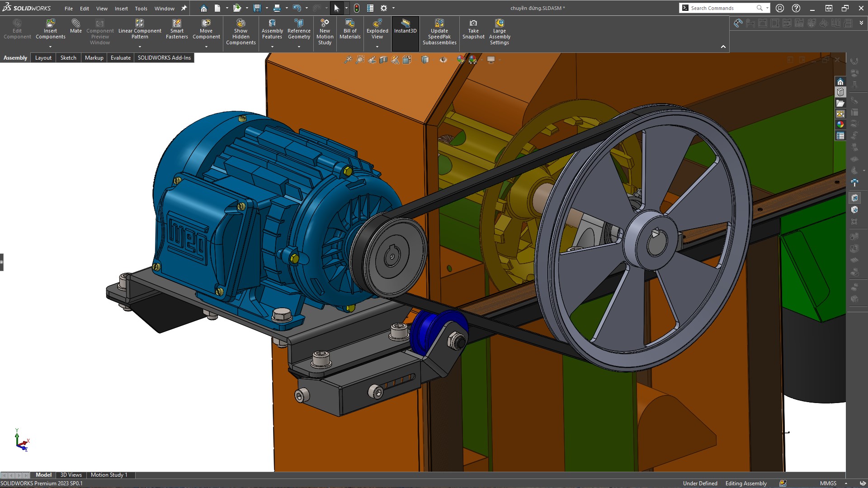868x488 pixels.
Task: Click the Edit Appearance color ball icon
Action: click(460, 60)
